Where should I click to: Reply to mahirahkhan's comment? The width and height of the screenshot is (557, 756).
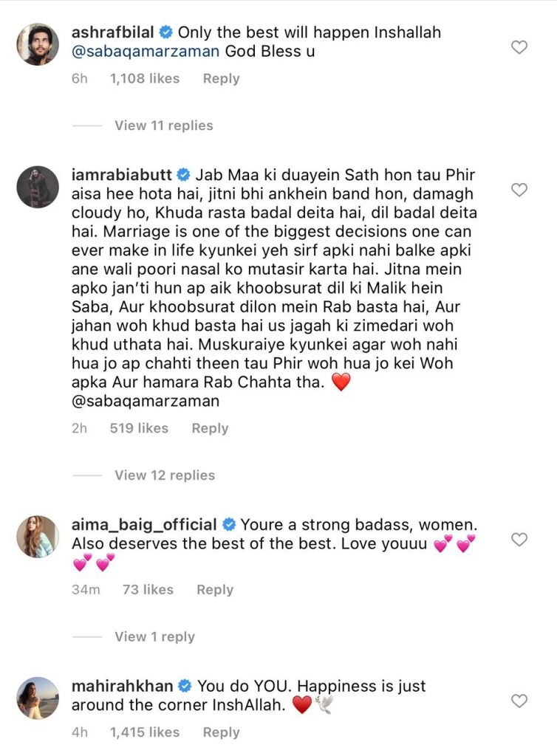(221, 732)
